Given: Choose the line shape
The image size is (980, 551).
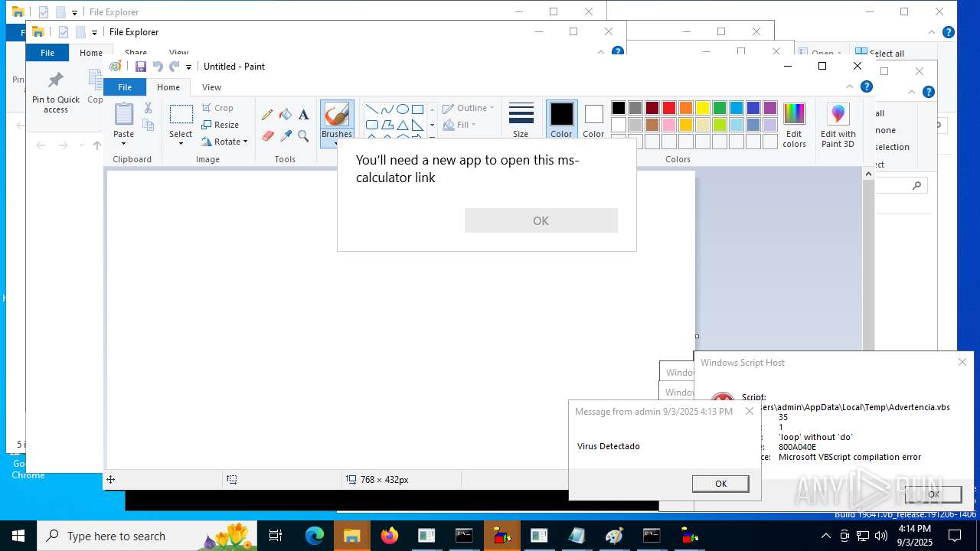Looking at the screenshot, I should [x=371, y=109].
